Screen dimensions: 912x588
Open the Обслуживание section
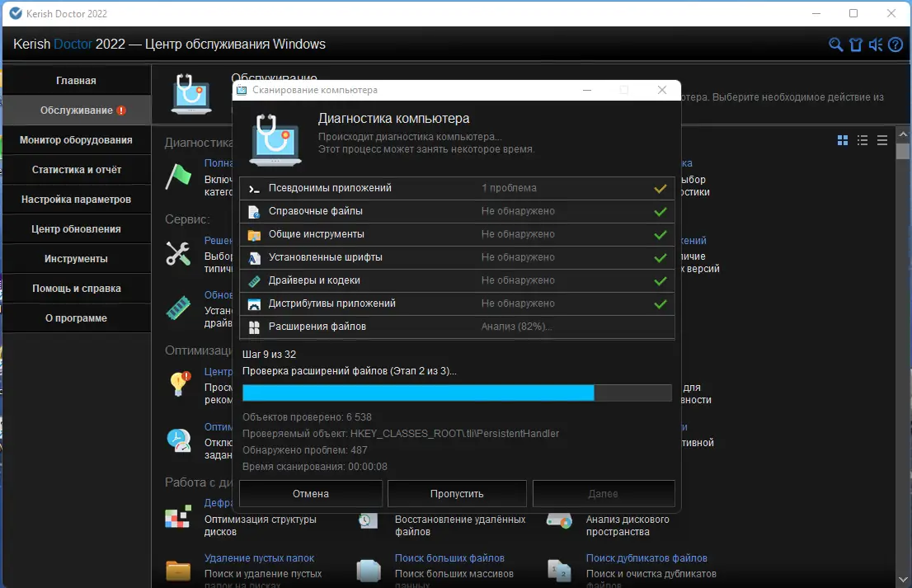coord(76,110)
